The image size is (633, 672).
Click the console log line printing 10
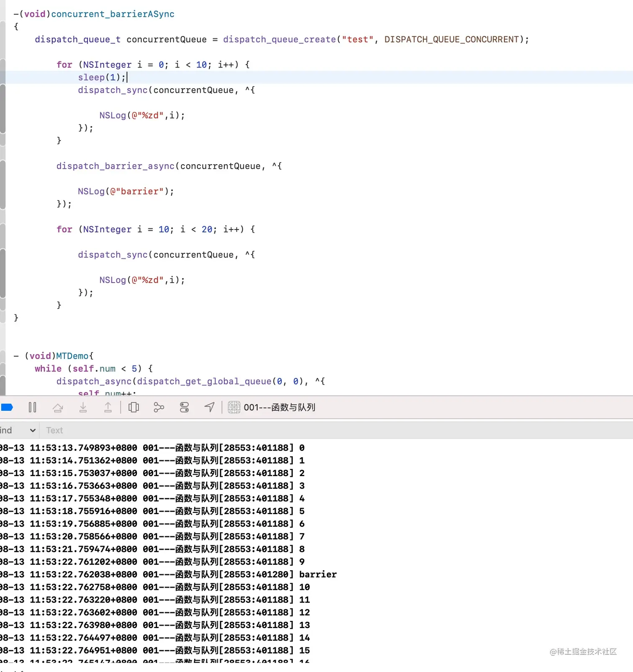tap(155, 587)
